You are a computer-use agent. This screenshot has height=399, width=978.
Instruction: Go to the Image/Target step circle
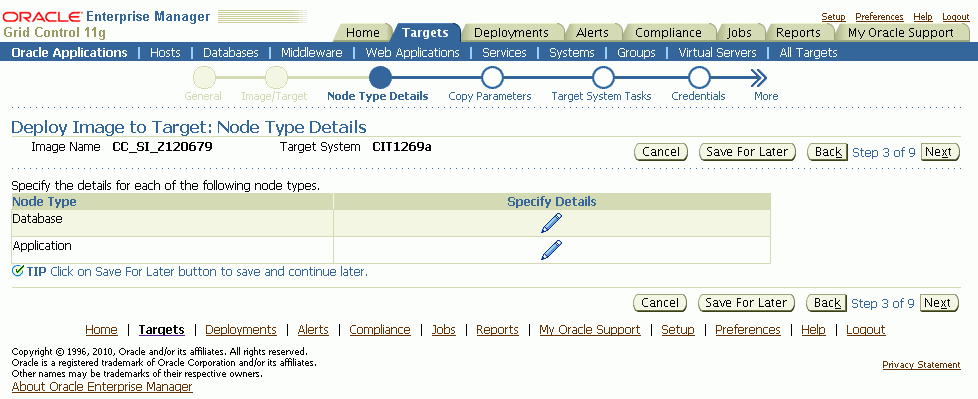pos(276,78)
